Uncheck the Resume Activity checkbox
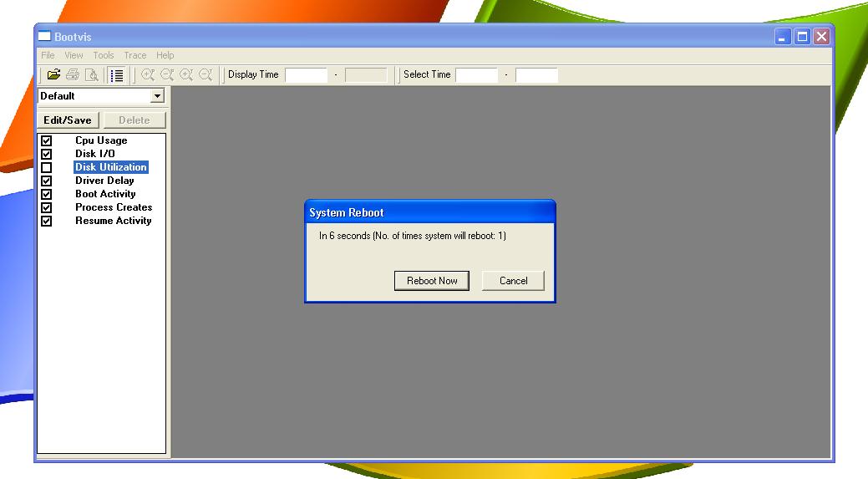Screen dimensions: 868x479 point(47,221)
